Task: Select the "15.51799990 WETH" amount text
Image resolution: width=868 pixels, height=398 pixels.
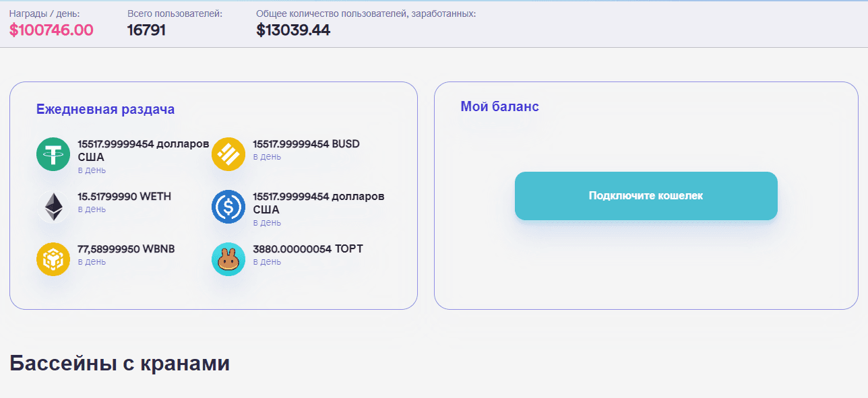Action: point(124,197)
